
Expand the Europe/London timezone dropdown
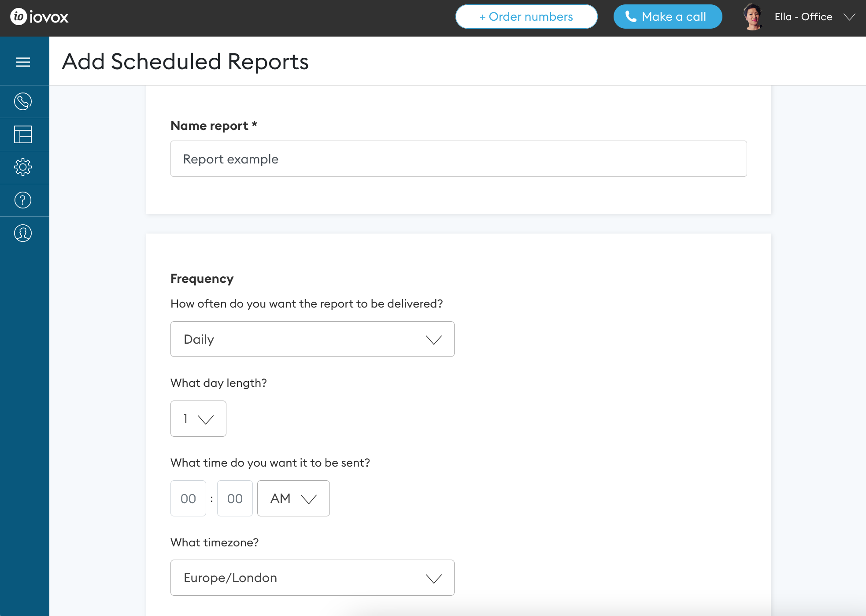312,577
